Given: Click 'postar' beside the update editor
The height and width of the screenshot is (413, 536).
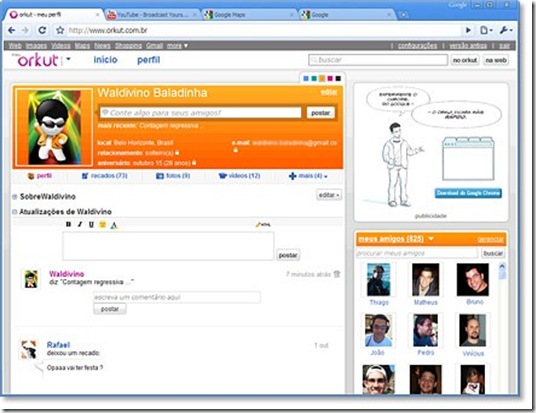Looking at the screenshot, I should pyautogui.click(x=288, y=255).
